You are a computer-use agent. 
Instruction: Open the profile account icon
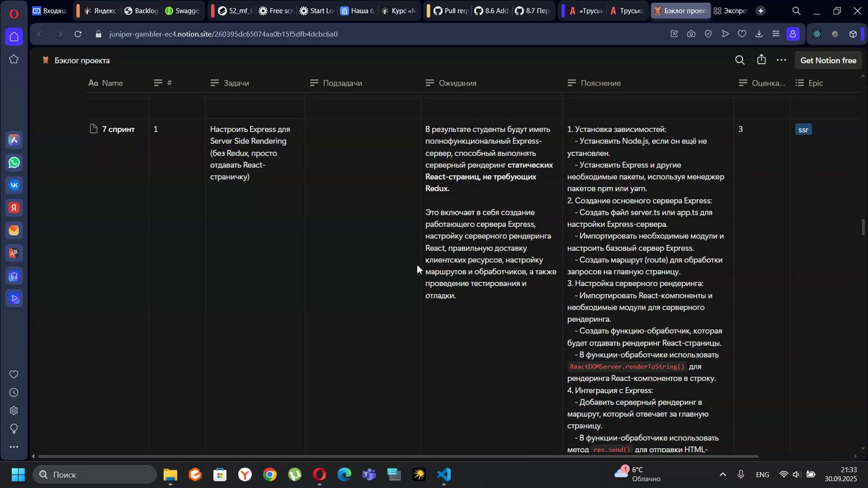pyautogui.click(x=793, y=34)
